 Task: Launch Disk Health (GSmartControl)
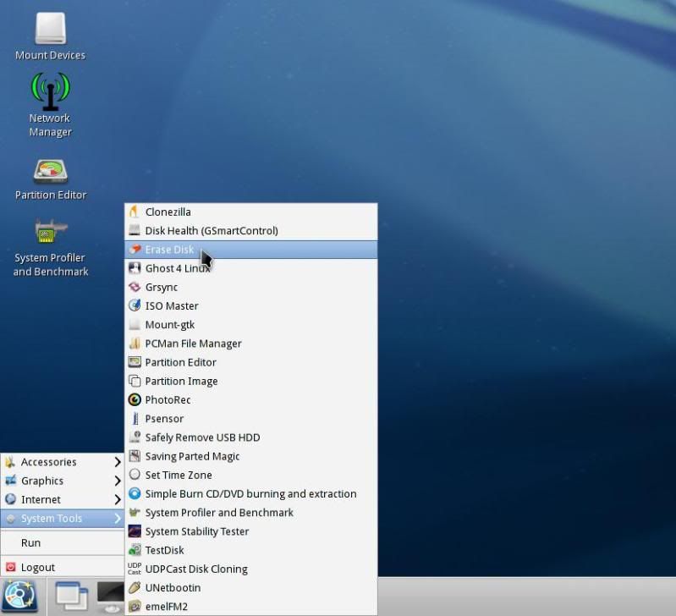point(251,230)
